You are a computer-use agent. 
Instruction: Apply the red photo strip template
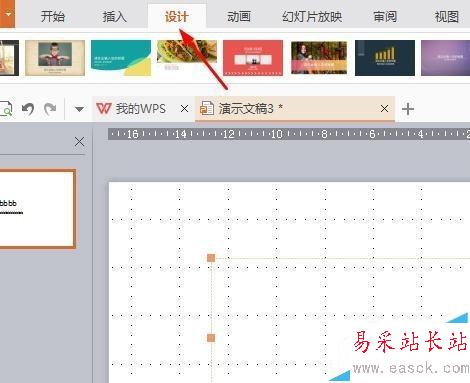[253, 58]
